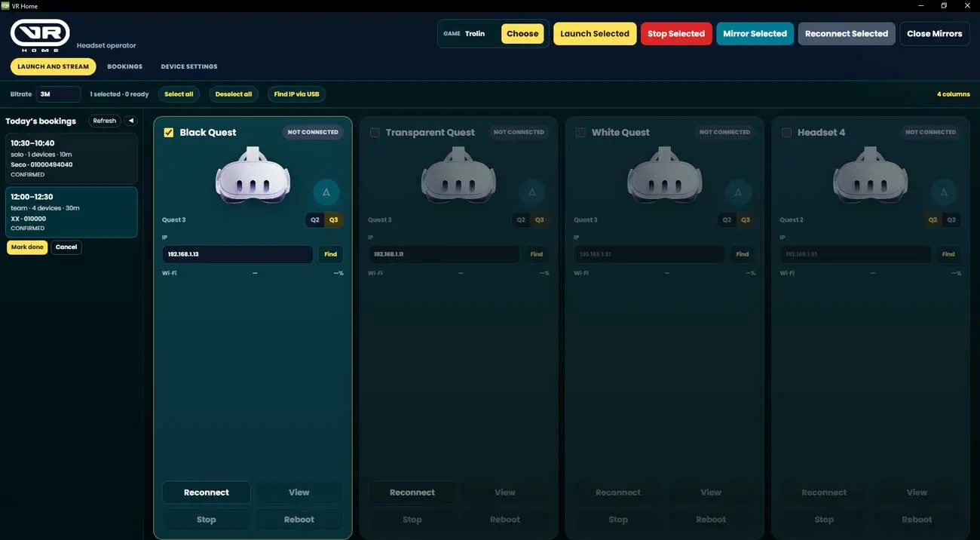
Task: Click the round A icon on Black Quest card
Action: point(326,192)
